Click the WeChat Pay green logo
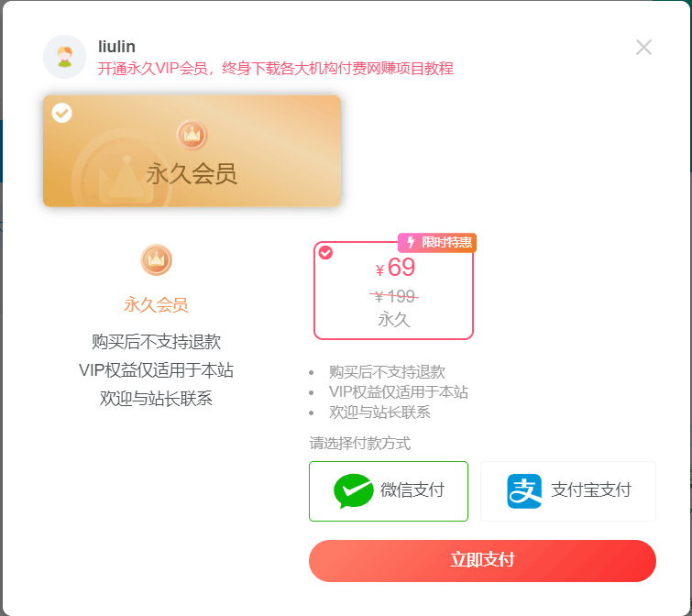692x616 pixels. coord(354,490)
